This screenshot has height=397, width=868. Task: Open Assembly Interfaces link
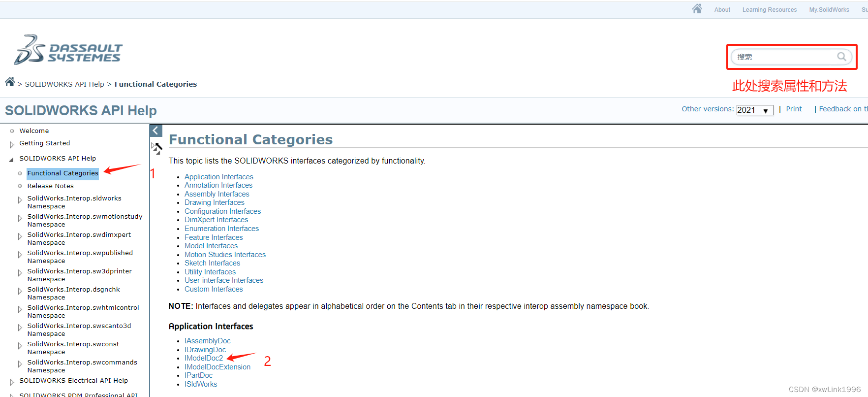tap(217, 194)
